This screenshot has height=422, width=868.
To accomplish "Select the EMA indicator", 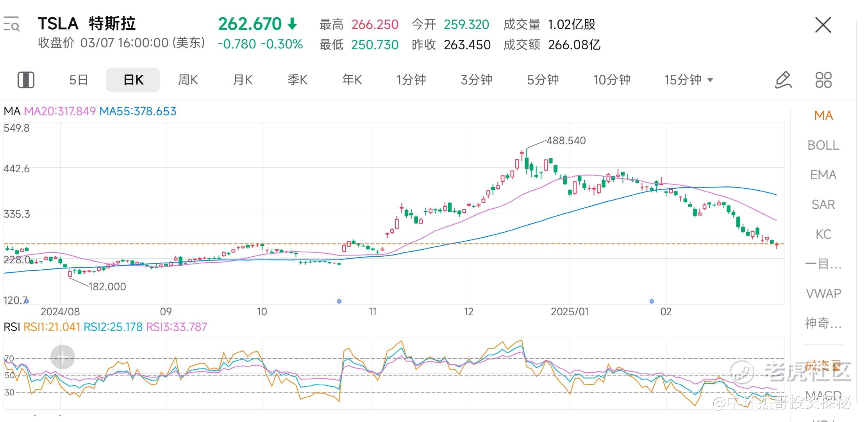I will 823,175.
